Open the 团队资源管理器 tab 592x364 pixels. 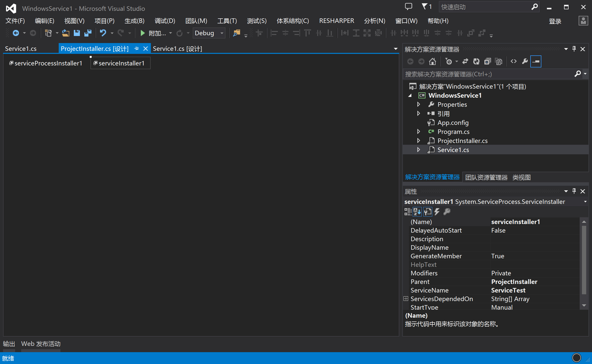click(486, 177)
